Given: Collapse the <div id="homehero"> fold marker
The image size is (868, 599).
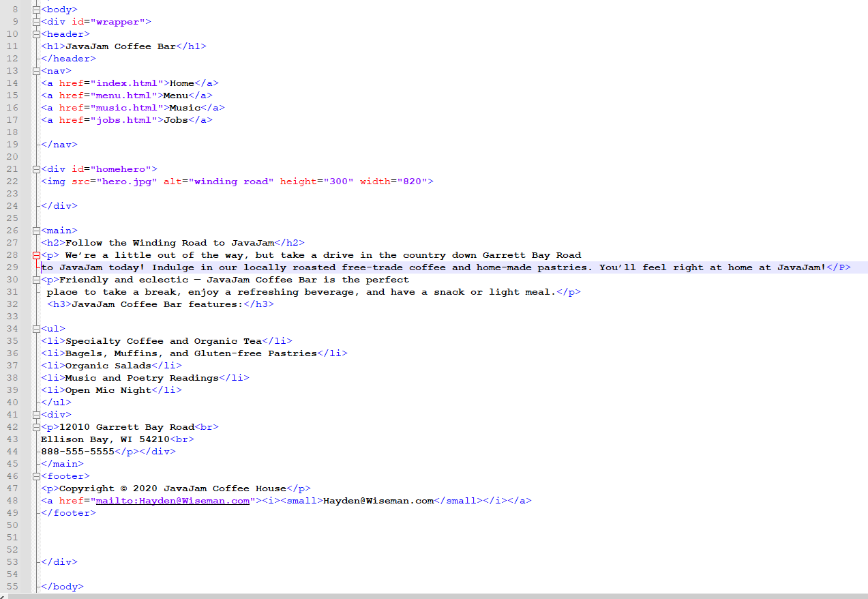Looking at the screenshot, I should pyautogui.click(x=35, y=169).
